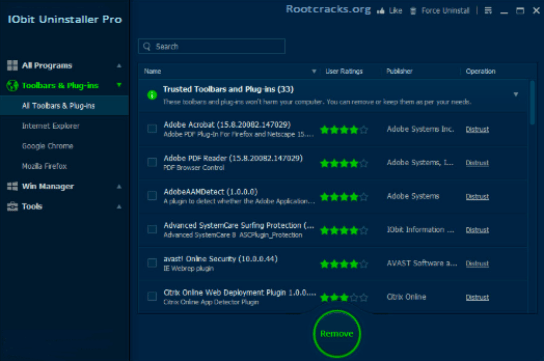Check Advanced SystemCare Surfing Protection row
Screen dimensions: 544x361
coord(152,229)
